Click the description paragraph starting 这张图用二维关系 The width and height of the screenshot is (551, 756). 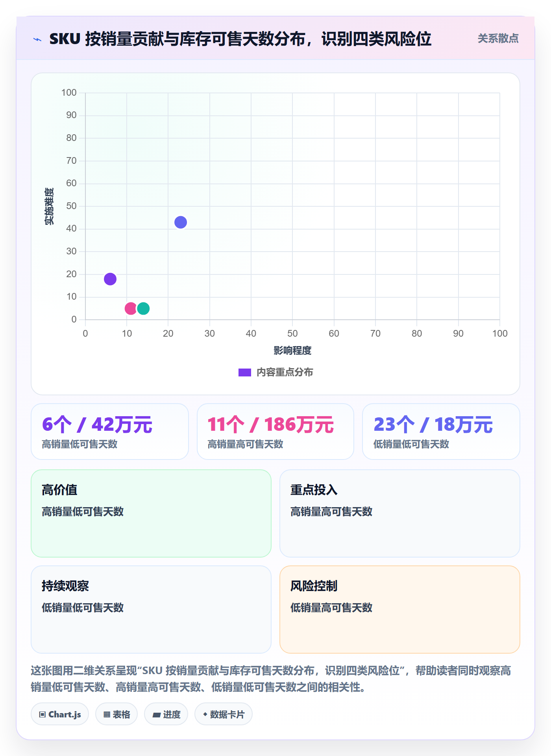pos(271,679)
